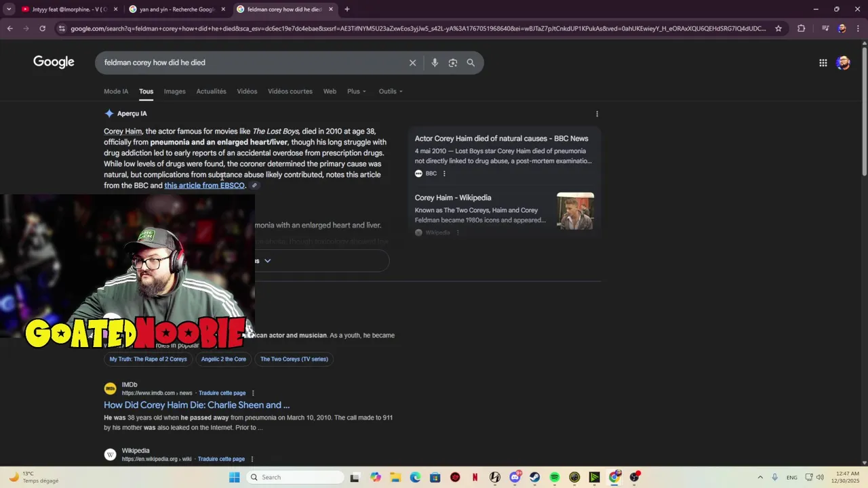Click the browser address bar URL
This screenshot has width=868, height=488.
pos(417,28)
